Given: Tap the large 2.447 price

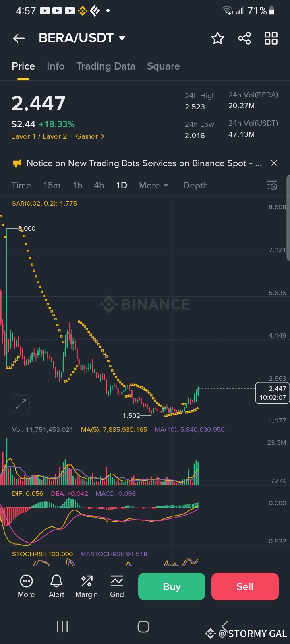Looking at the screenshot, I should [x=39, y=103].
